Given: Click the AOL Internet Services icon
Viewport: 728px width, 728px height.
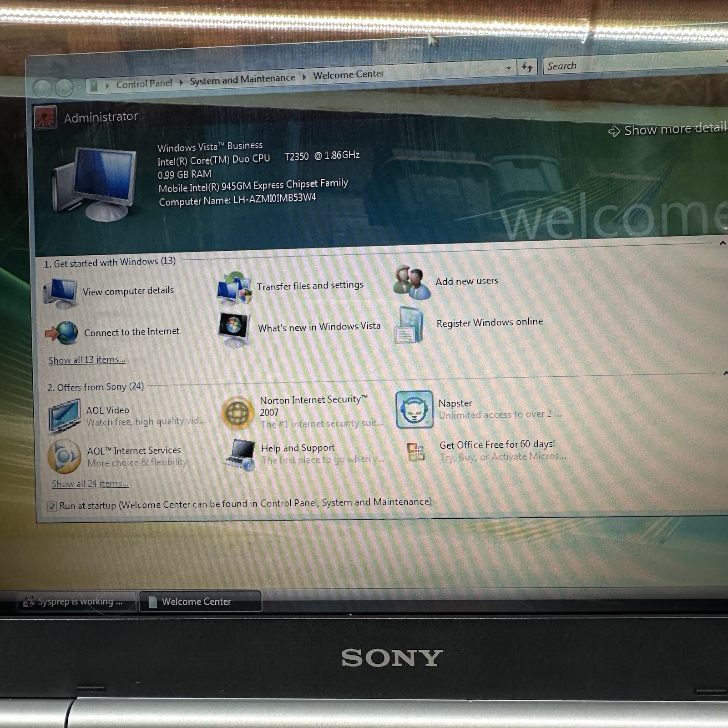Looking at the screenshot, I should pyautogui.click(x=64, y=456).
